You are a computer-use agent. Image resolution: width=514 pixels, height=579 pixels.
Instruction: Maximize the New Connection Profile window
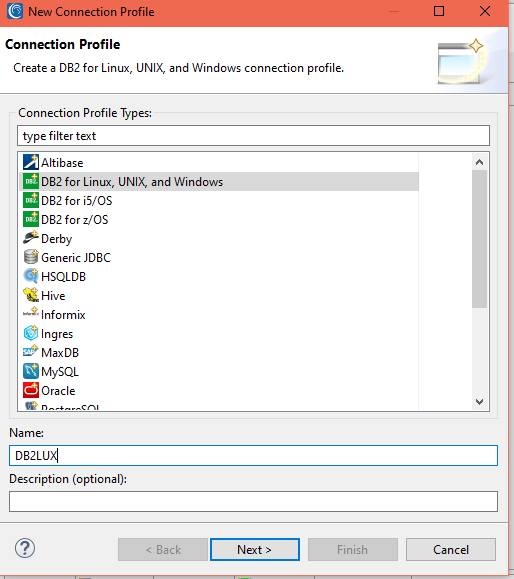coord(439,11)
